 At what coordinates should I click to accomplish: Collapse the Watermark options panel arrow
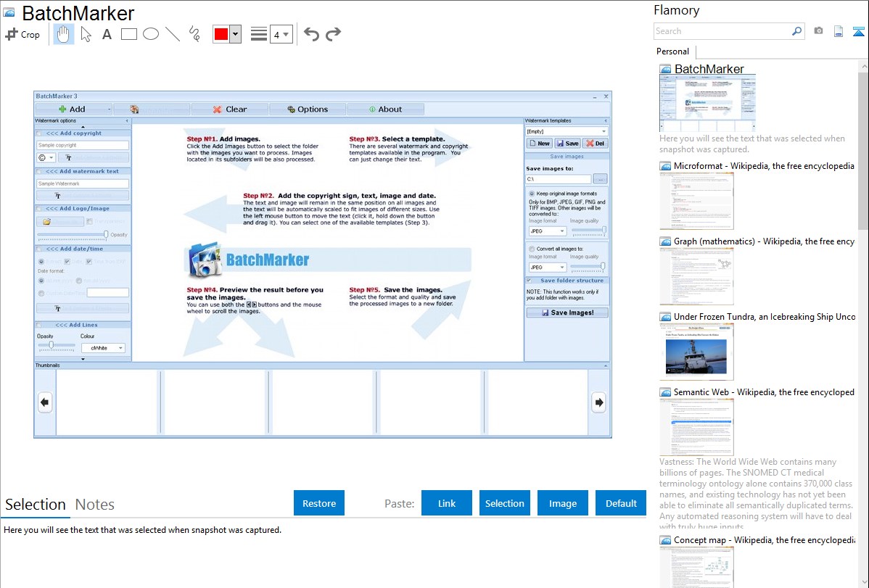(127, 120)
